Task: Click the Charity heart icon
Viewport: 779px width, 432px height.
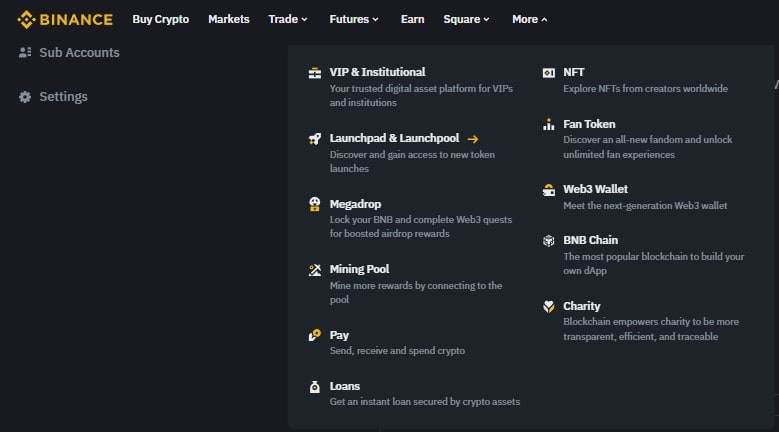Action: click(548, 306)
